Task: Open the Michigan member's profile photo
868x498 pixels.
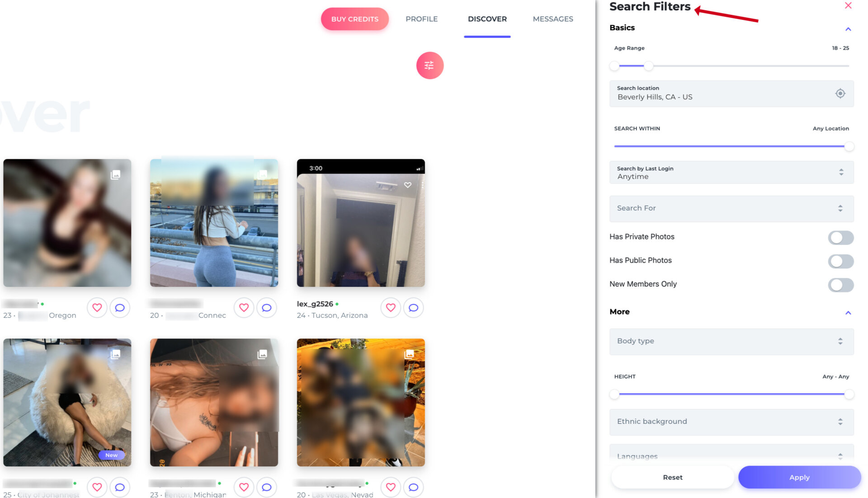Action: pos(214,403)
